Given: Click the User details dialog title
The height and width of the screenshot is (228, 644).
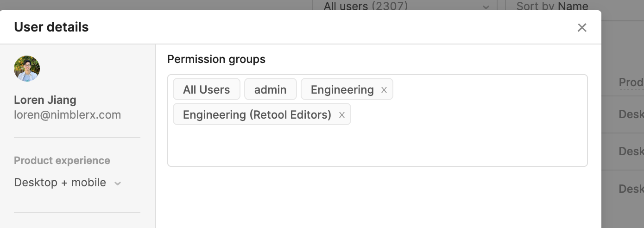Looking at the screenshot, I should 51,27.
